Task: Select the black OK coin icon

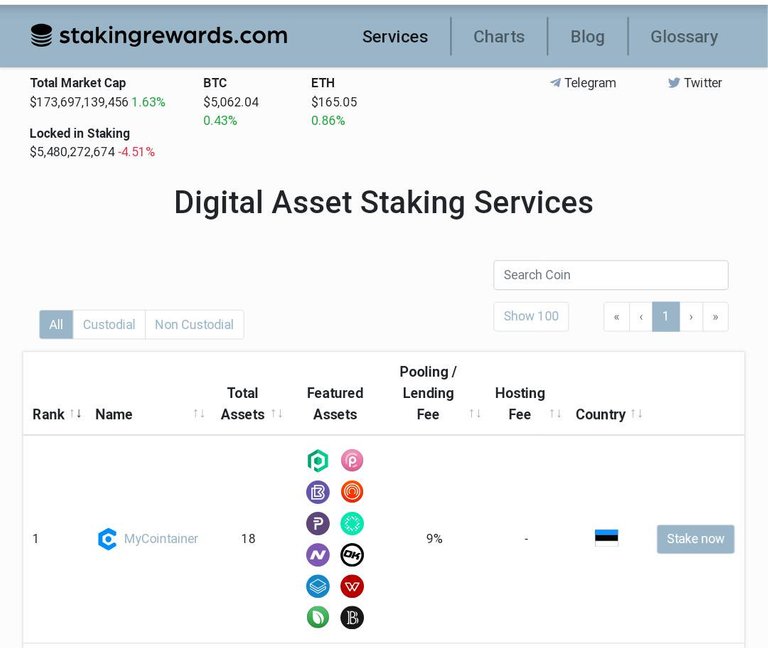Action: 352,554
